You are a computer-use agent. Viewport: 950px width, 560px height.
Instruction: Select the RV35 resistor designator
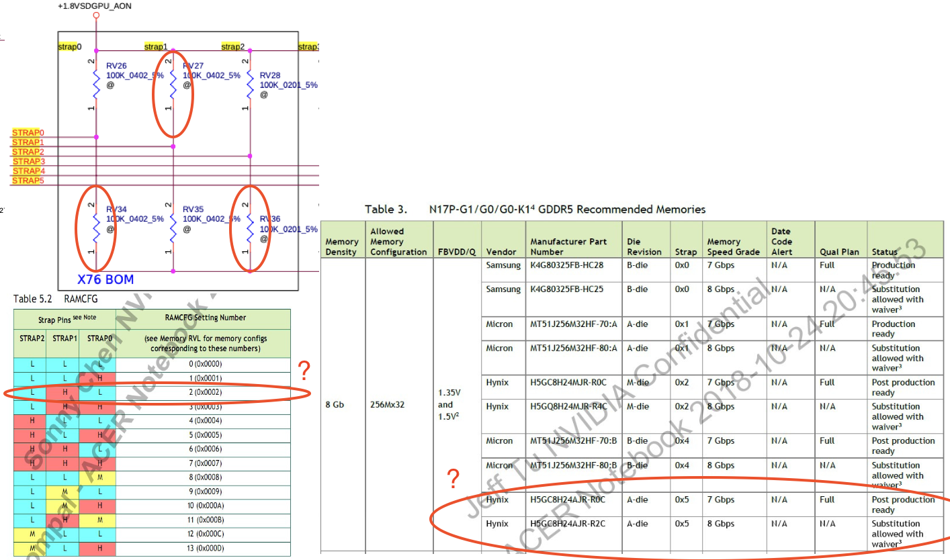click(x=193, y=209)
